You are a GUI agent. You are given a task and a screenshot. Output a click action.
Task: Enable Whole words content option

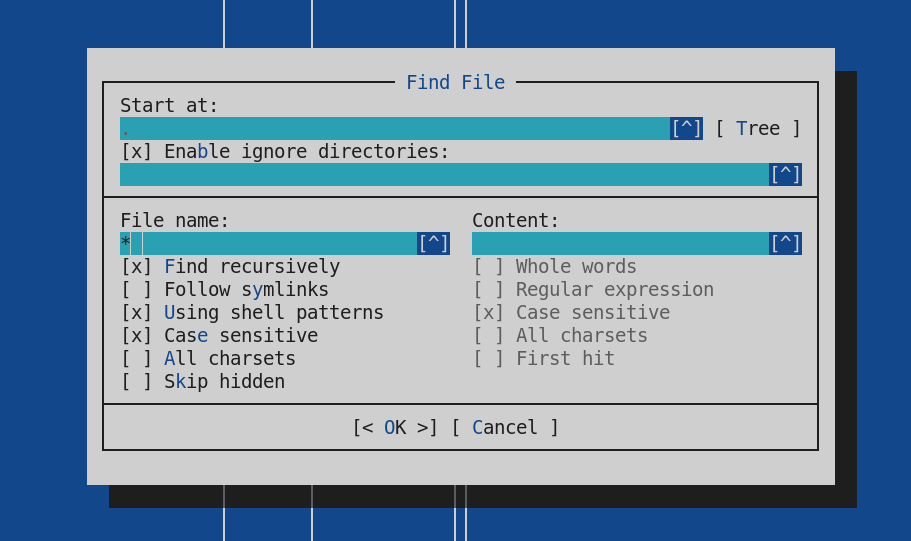coord(554,267)
